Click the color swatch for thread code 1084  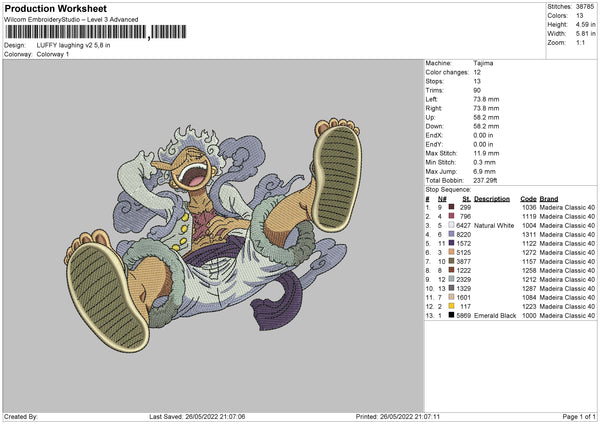[x=451, y=297]
